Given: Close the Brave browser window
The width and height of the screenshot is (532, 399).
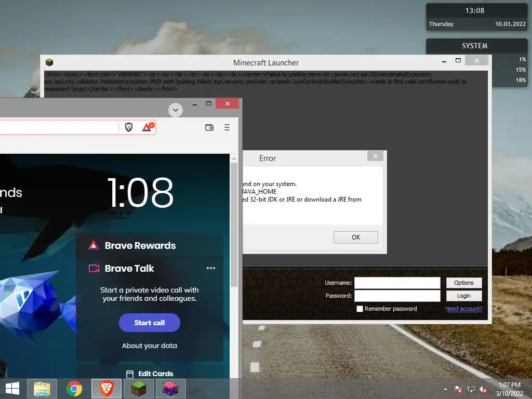Looking at the screenshot, I should 228,103.
